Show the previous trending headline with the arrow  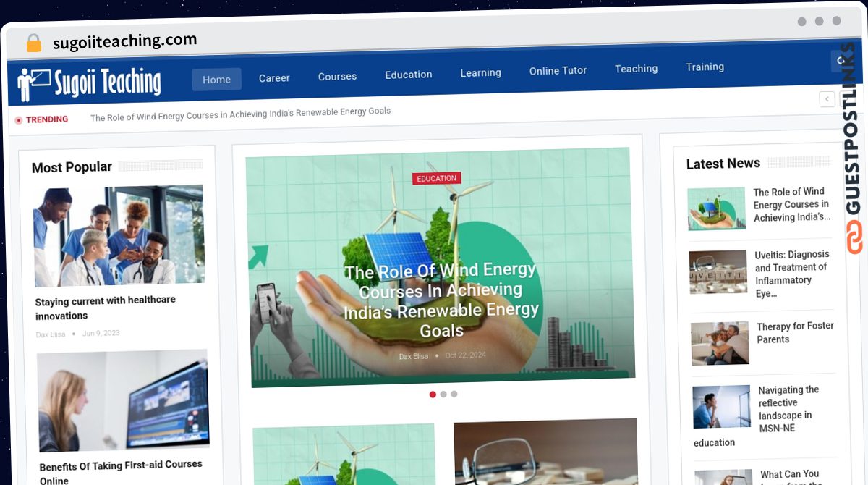(x=827, y=99)
